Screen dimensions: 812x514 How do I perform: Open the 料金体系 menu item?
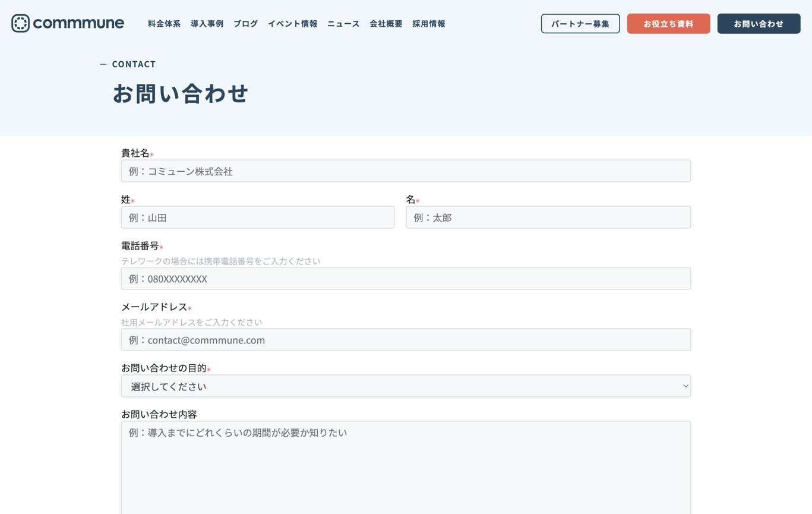point(164,24)
